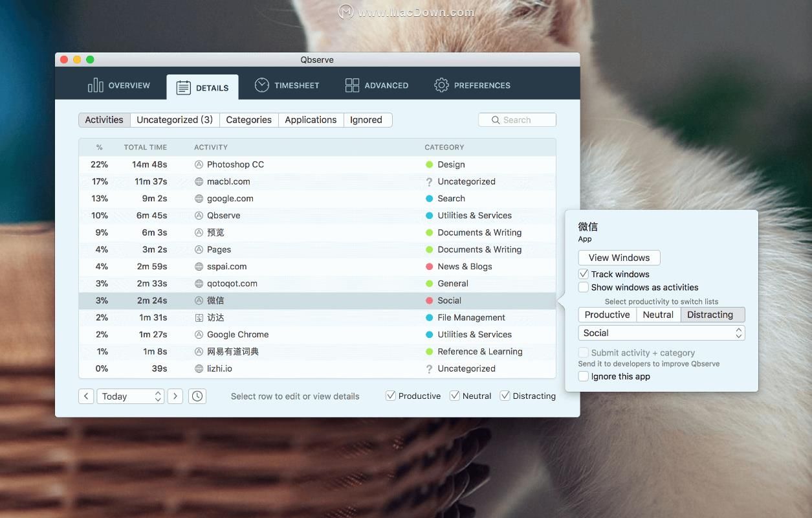Uncheck Track windows
Viewport: 812px width, 518px height.
(x=584, y=274)
